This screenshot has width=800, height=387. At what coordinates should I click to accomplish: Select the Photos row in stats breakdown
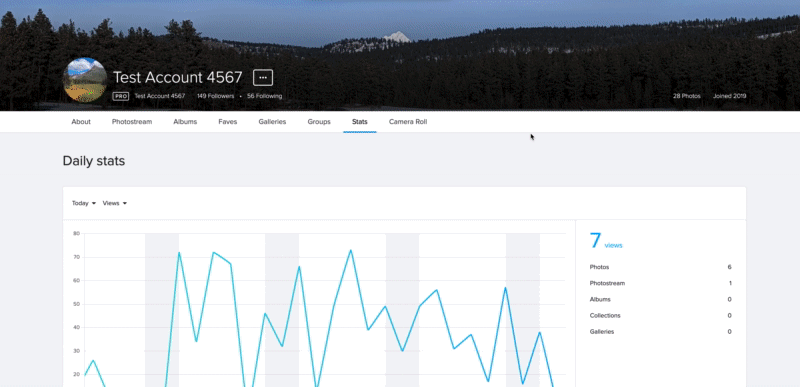pos(660,267)
